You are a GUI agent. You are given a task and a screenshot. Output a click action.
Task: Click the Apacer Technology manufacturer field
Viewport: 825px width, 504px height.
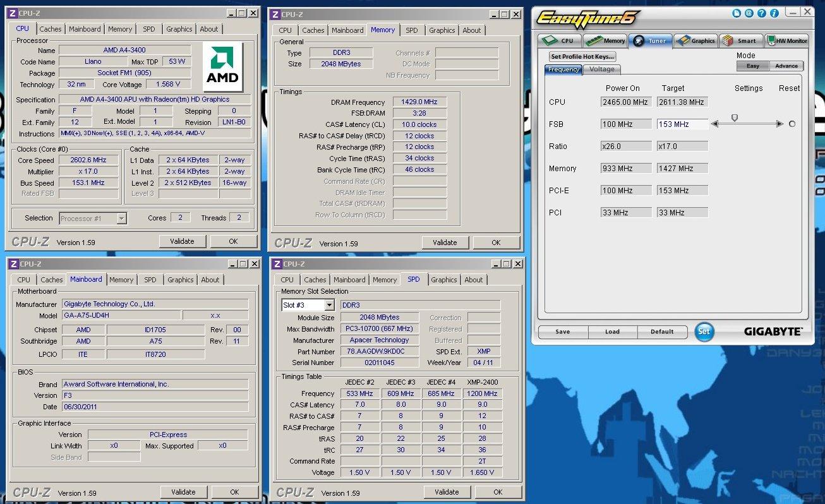[x=380, y=340]
